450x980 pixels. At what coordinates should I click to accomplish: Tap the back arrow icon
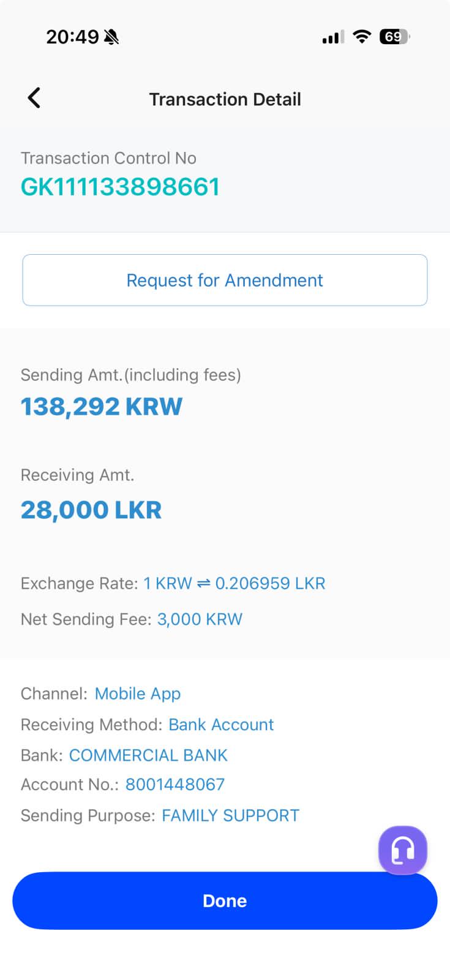(x=34, y=98)
